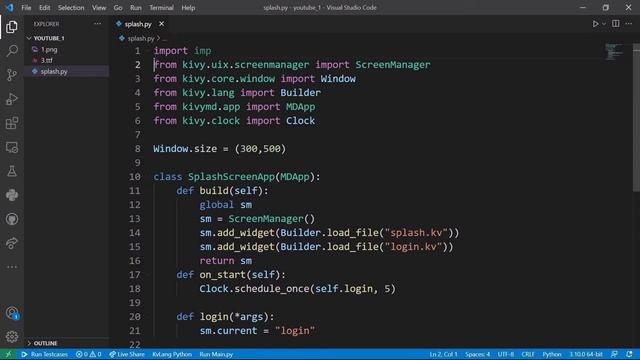Click the EXPLORER panel title
Image resolution: width=640 pixels, height=360 pixels.
point(46,24)
